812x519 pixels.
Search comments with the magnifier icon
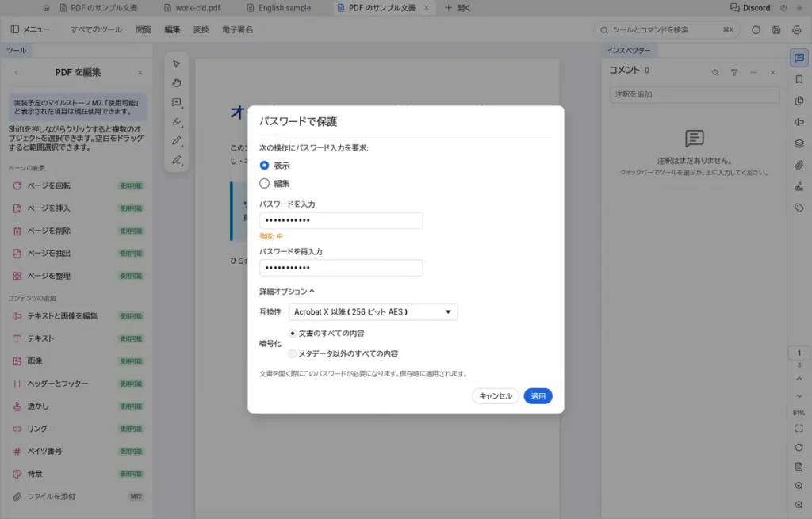[x=714, y=72]
